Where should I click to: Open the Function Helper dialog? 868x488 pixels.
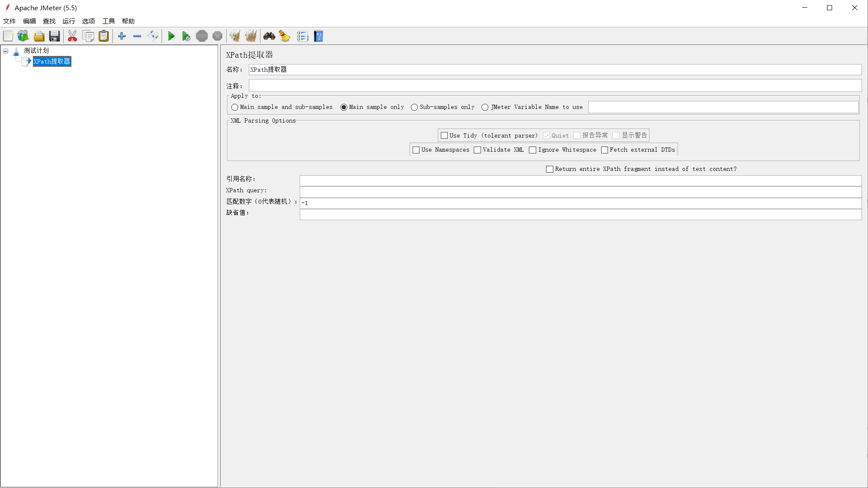coord(303,36)
